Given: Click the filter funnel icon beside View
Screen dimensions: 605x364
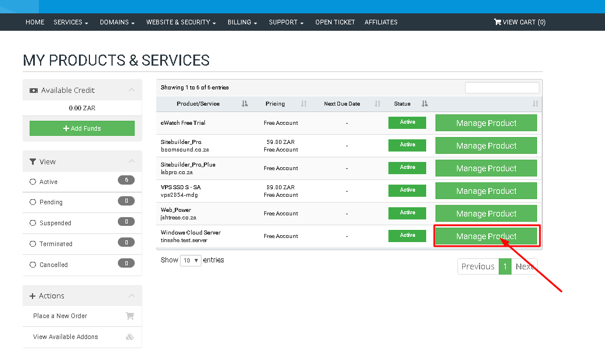Looking at the screenshot, I should (x=33, y=161).
